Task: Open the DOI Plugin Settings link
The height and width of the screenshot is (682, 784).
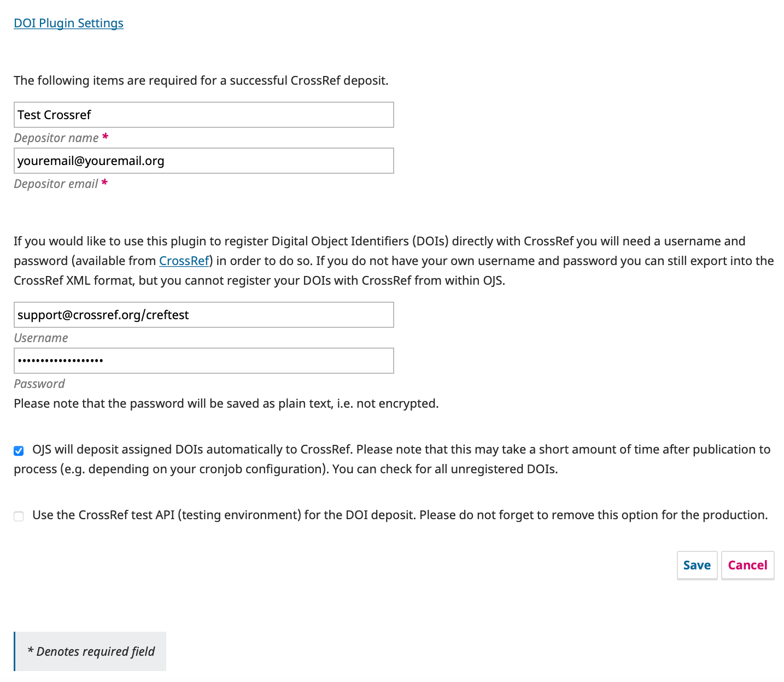Action: [68, 23]
